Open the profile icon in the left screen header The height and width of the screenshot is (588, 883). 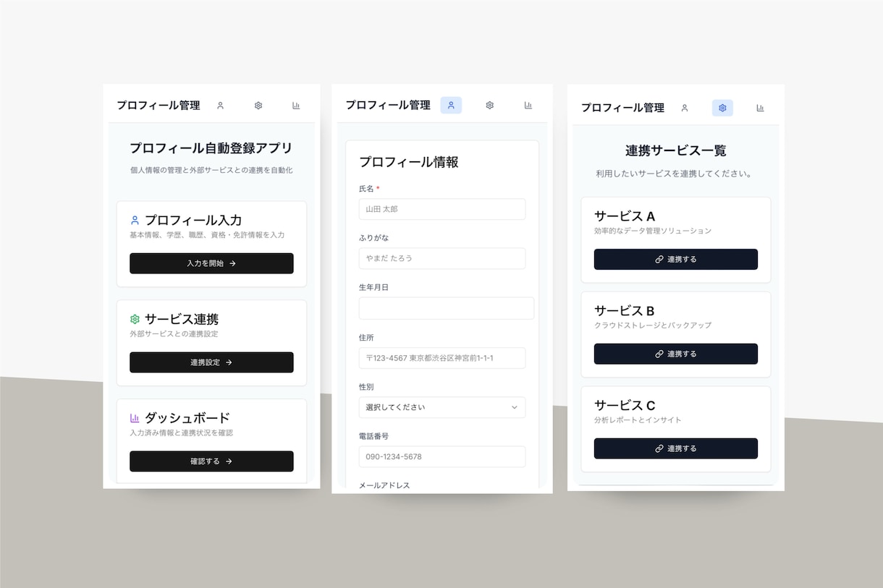(220, 106)
